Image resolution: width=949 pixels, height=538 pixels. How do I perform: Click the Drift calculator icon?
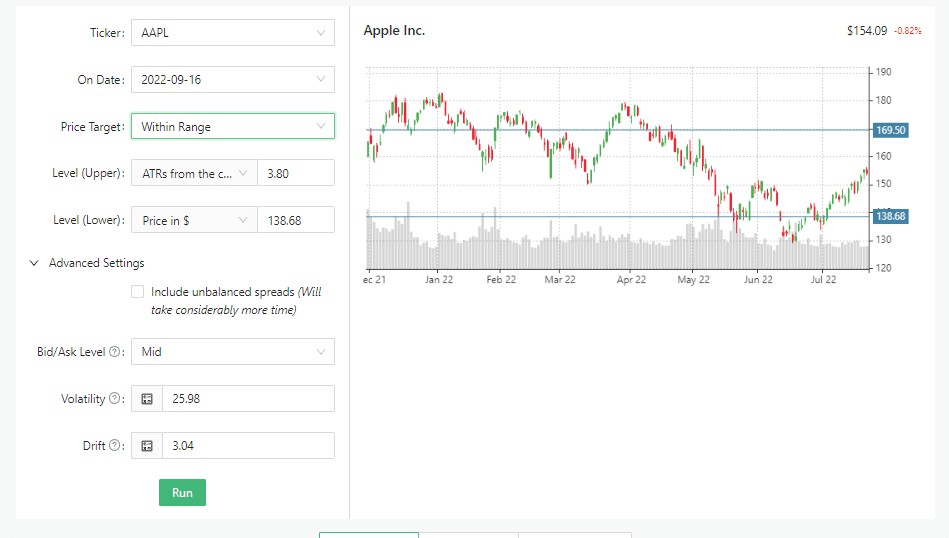coord(147,446)
